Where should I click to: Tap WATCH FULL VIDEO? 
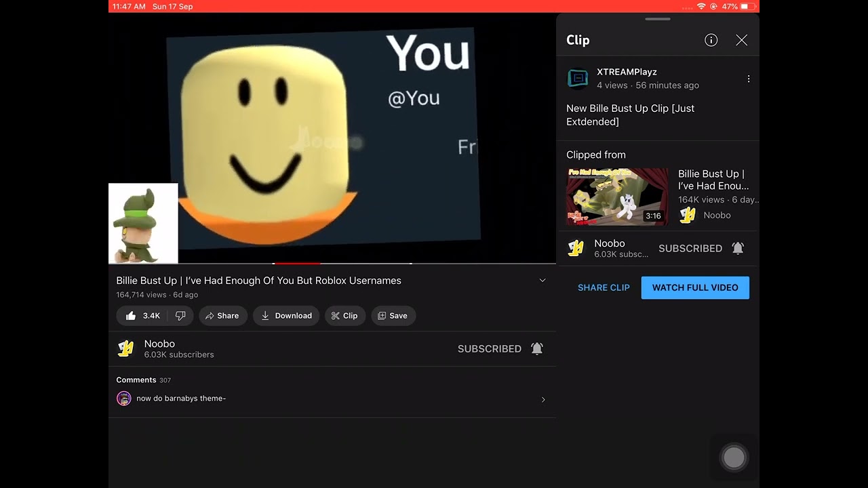pyautogui.click(x=695, y=287)
